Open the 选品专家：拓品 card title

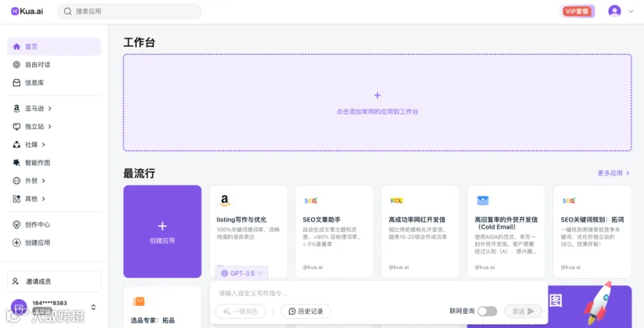click(x=153, y=320)
